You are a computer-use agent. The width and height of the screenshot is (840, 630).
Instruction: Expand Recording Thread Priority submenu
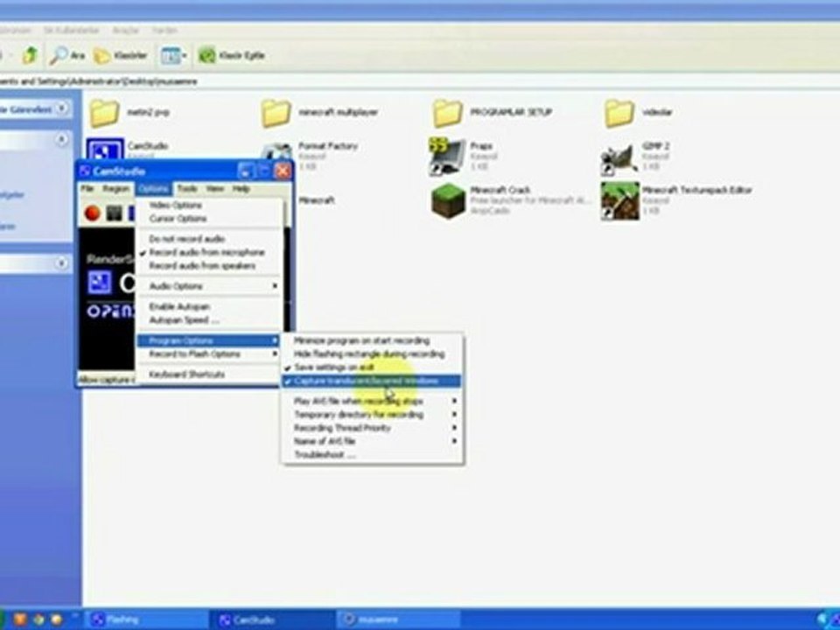(372, 428)
